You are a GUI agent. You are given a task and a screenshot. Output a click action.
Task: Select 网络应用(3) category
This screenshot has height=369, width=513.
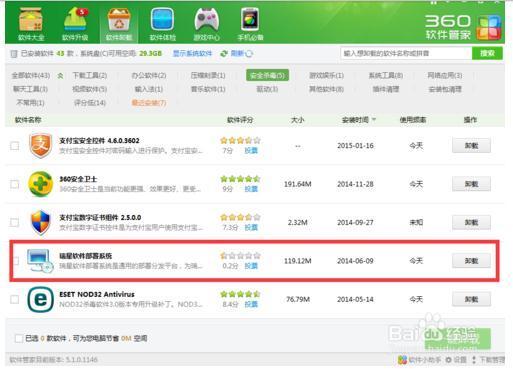[x=445, y=76]
